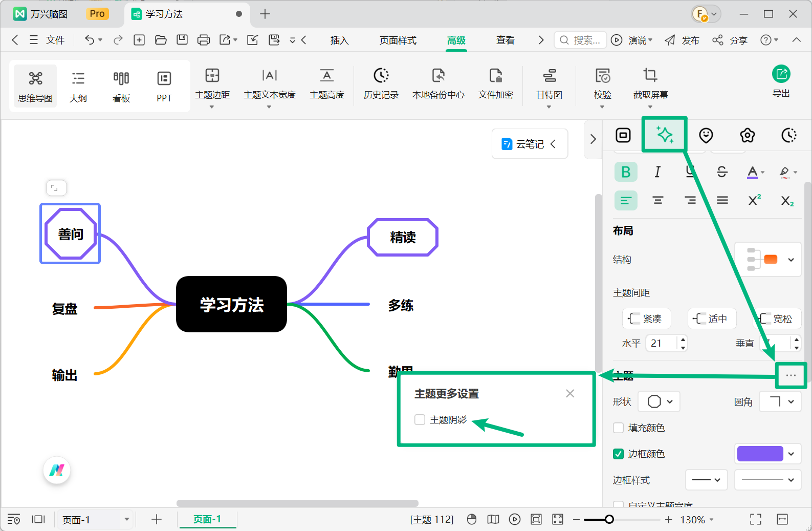Toggle center text alignment
The height and width of the screenshot is (531, 812).
click(x=658, y=200)
